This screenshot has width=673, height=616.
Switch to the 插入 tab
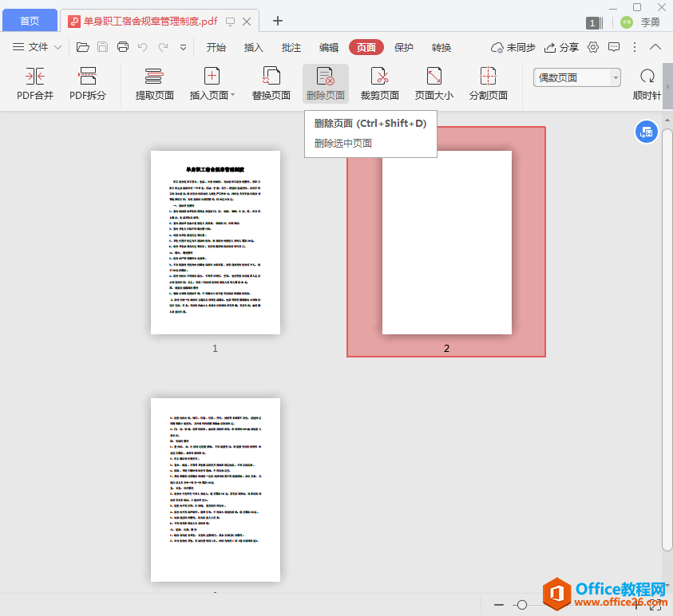coord(253,48)
